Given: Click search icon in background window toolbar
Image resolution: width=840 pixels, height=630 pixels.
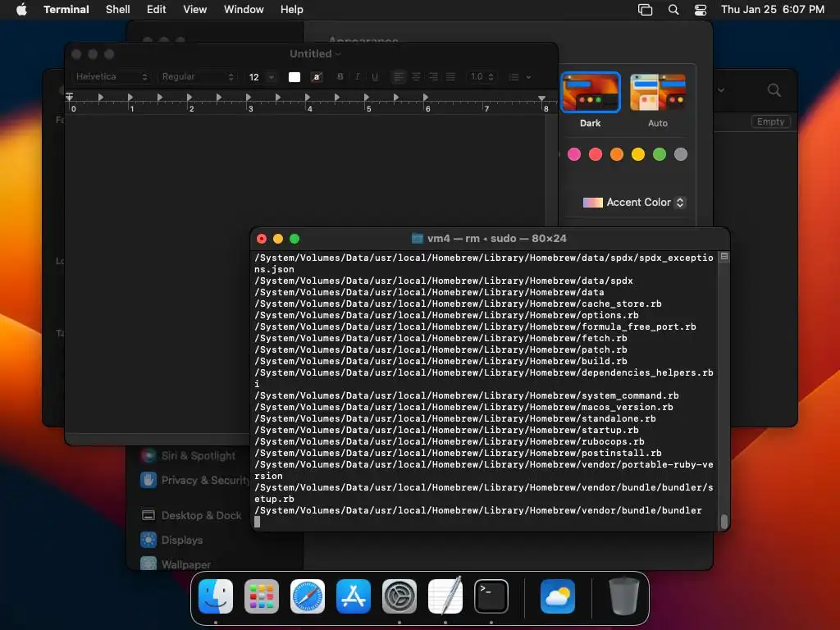Looking at the screenshot, I should pyautogui.click(x=774, y=90).
